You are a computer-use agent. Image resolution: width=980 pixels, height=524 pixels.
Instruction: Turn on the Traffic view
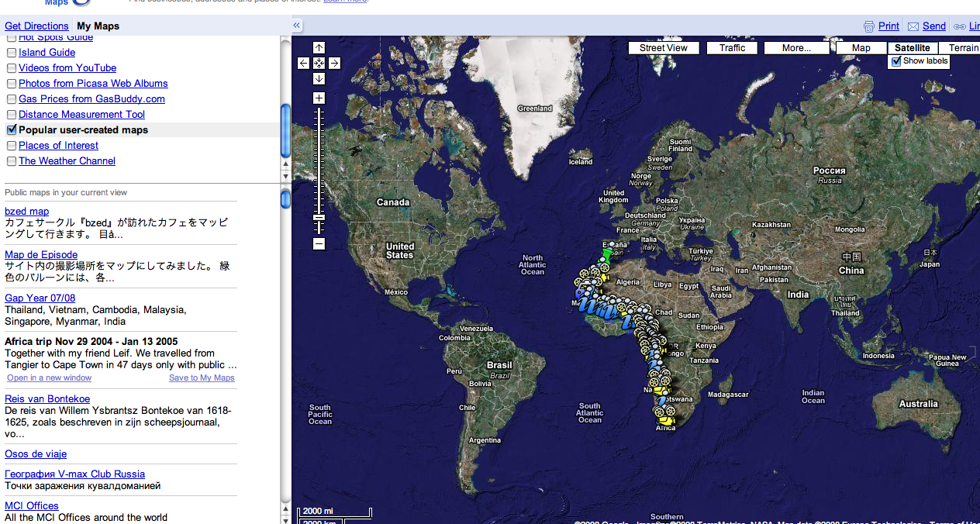tap(732, 48)
